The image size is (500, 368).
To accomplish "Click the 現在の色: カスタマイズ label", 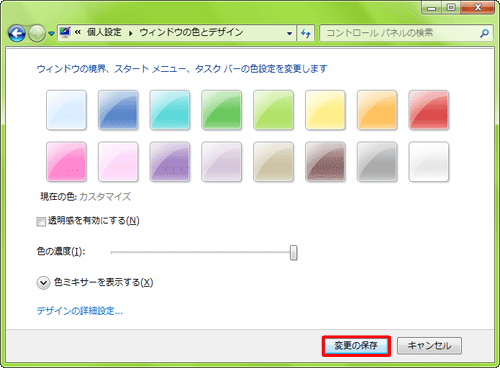I will tap(86, 197).
